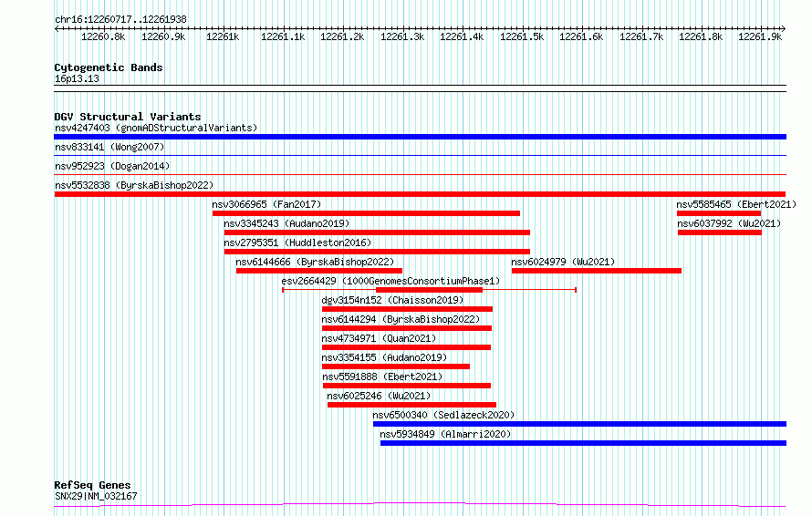Select the red bar under nsv6037992
This screenshot has width=812, height=516.
click(720, 232)
